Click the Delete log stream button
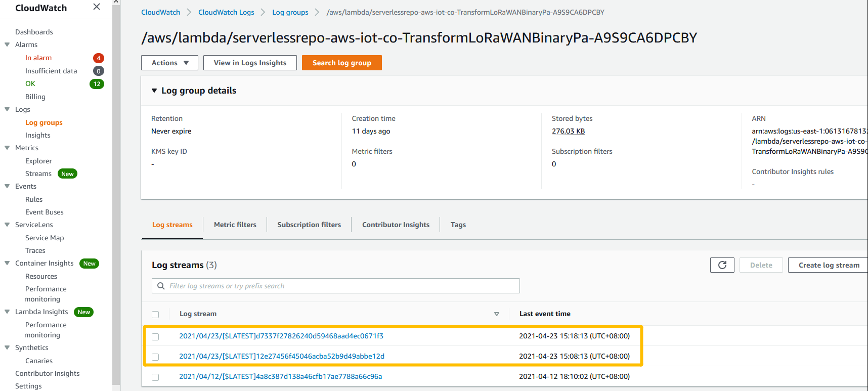 coord(761,265)
